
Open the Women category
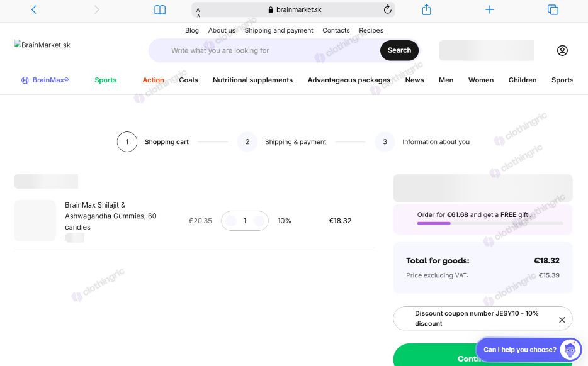click(481, 80)
